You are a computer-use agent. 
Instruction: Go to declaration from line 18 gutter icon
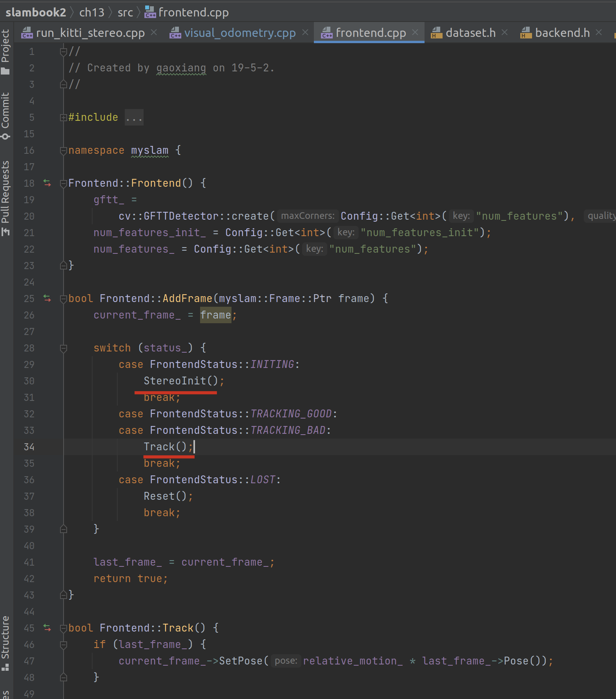pyautogui.click(x=47, y=183)
